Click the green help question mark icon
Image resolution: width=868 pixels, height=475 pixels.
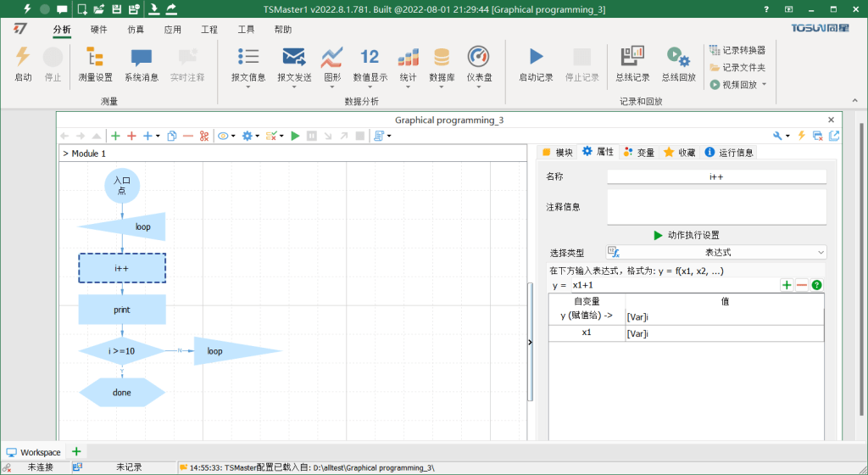[x=816, y=285]
